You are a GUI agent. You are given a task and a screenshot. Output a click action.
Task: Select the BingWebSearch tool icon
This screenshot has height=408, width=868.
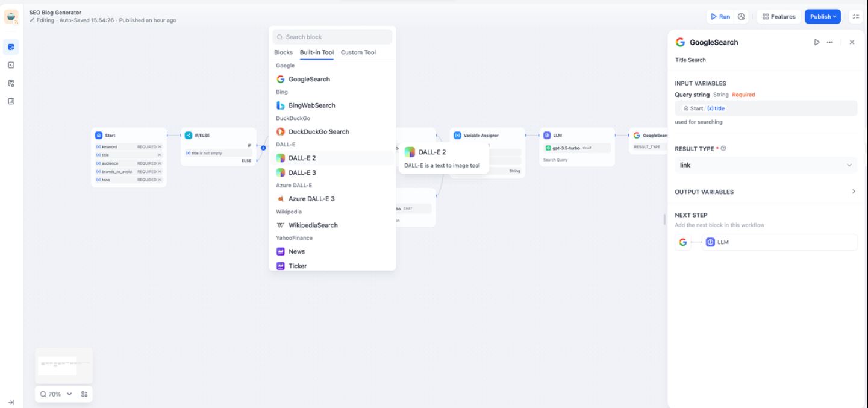280,105
